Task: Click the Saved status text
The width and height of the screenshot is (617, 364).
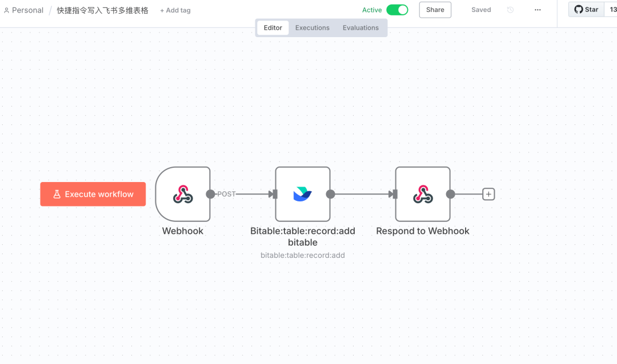Action: pos(481,10)
